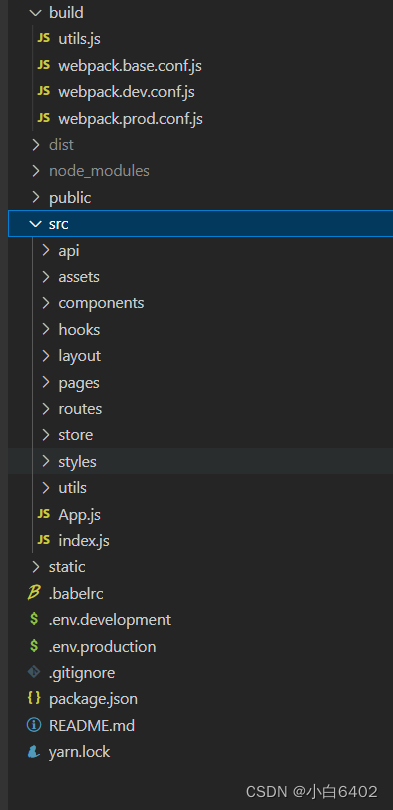393x810 pixels.
Task: Select the components folder name
Action: coord(101,303)
